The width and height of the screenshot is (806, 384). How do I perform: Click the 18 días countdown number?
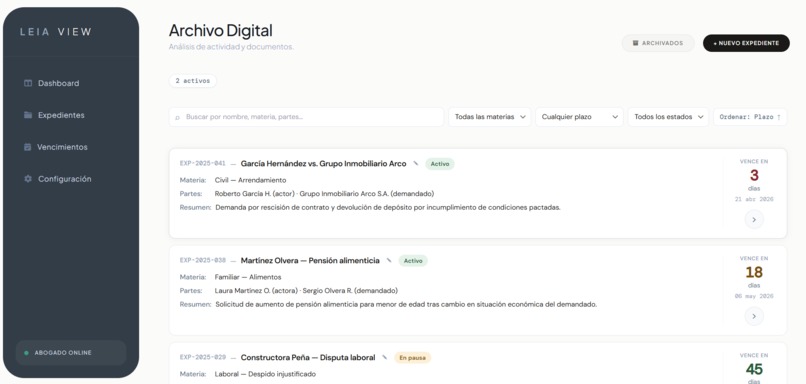pyautogui.click(x=754, y=272)
